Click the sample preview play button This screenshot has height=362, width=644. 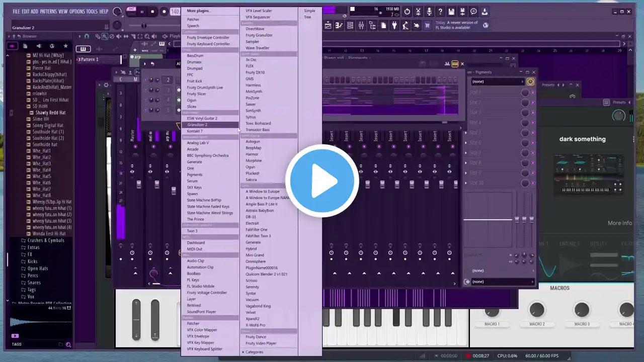[15, 336]
